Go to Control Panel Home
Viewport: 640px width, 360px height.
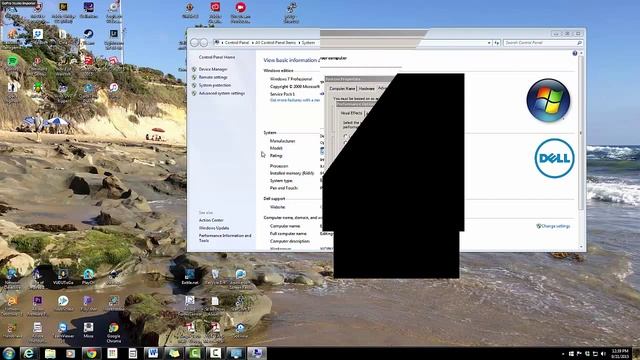217,57
